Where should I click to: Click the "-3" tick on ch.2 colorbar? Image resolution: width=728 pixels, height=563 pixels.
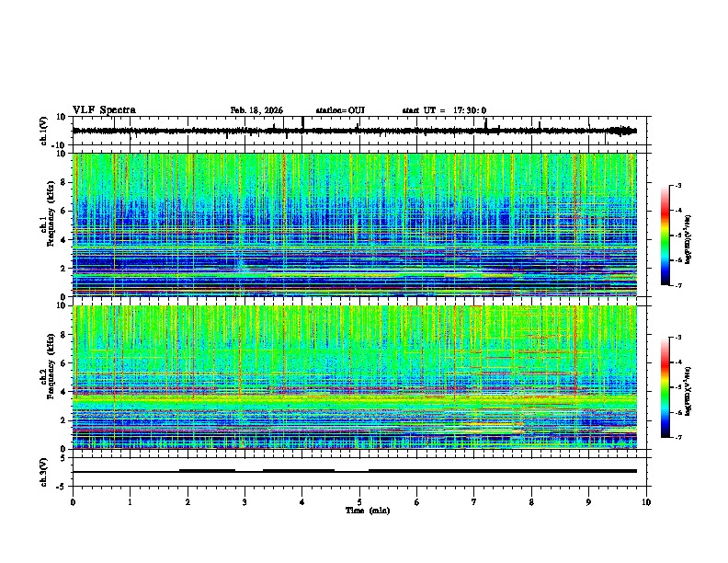[x=677, y=338]
